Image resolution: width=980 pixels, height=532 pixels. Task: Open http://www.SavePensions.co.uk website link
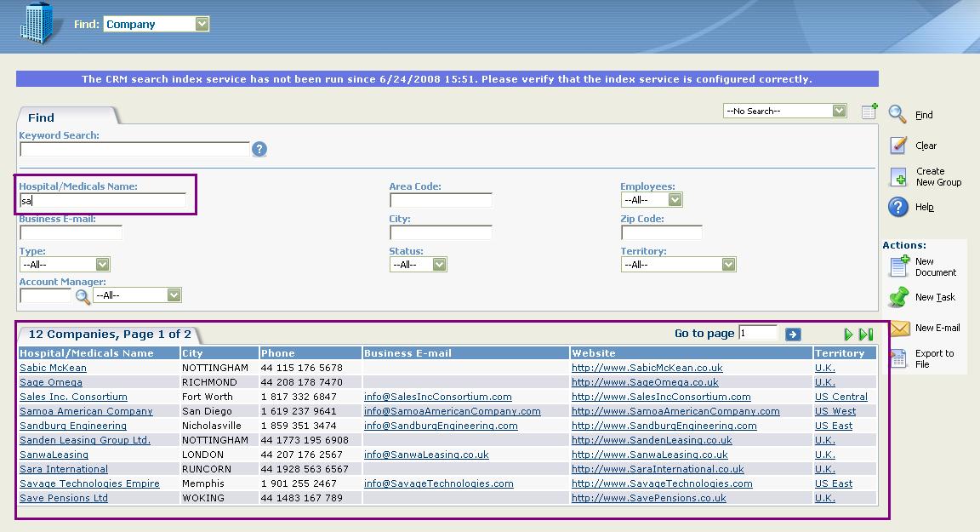coord(649,498)
